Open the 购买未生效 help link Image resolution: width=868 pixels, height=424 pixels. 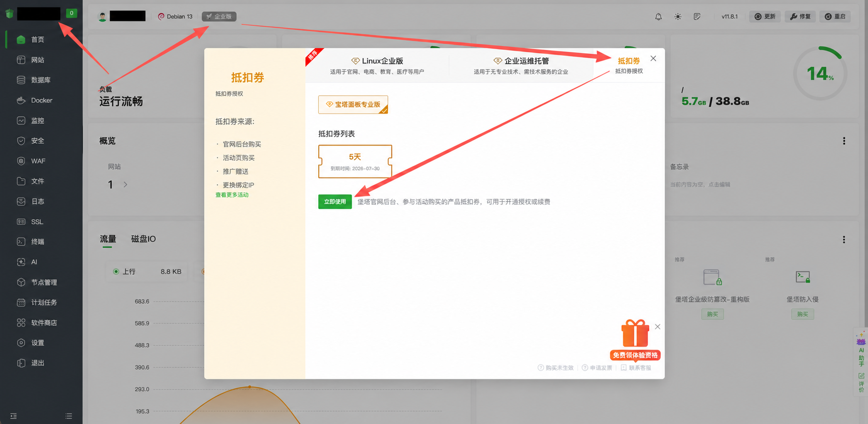[x=555, y=368]
